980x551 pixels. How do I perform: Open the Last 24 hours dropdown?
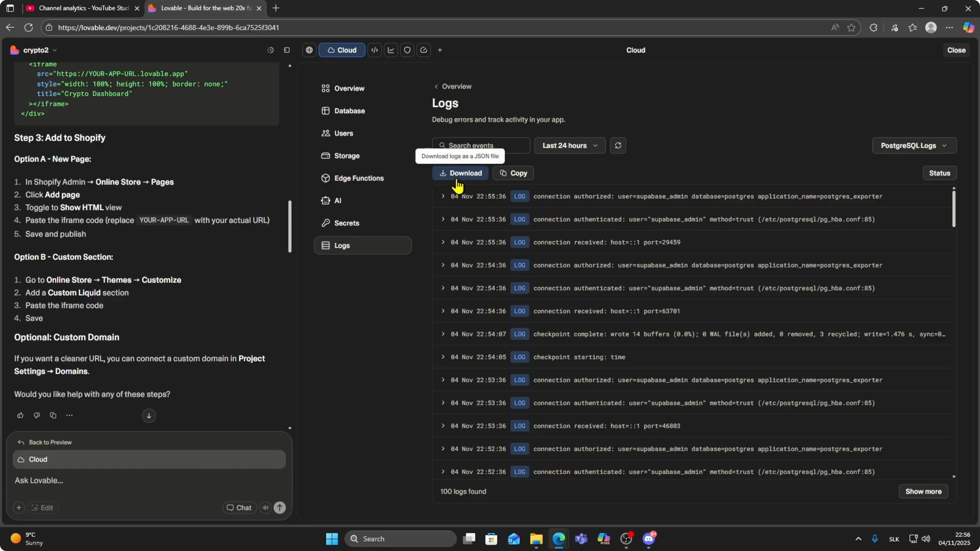click(x=570, y=145)
